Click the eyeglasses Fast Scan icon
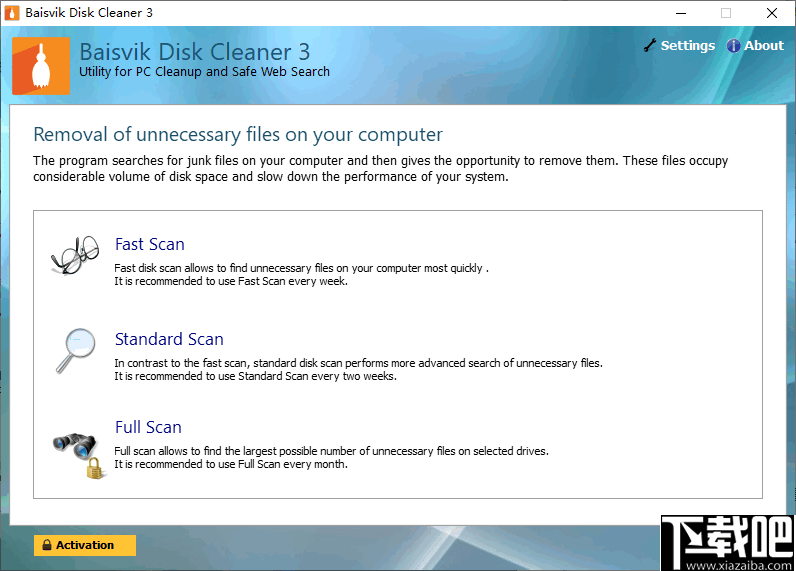The image size is (796, 571). click(x=75, y=255)
